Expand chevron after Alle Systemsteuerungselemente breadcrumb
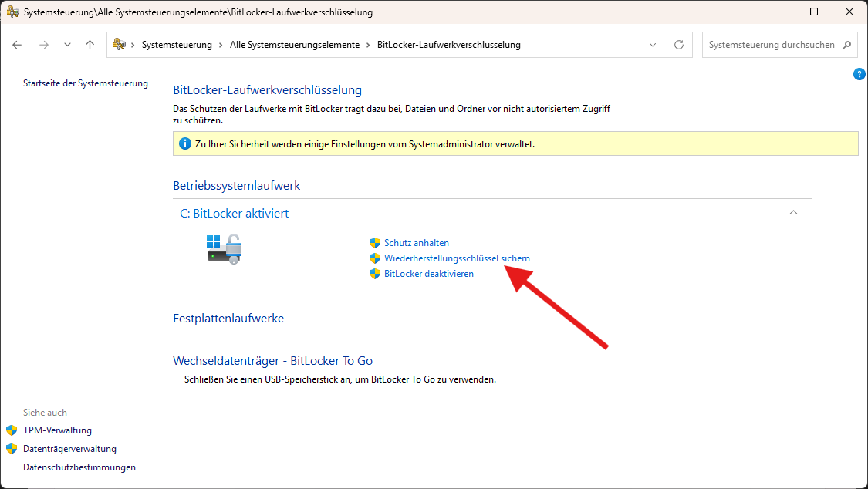This screenshot has width=868, height=489. click(368, 45)
